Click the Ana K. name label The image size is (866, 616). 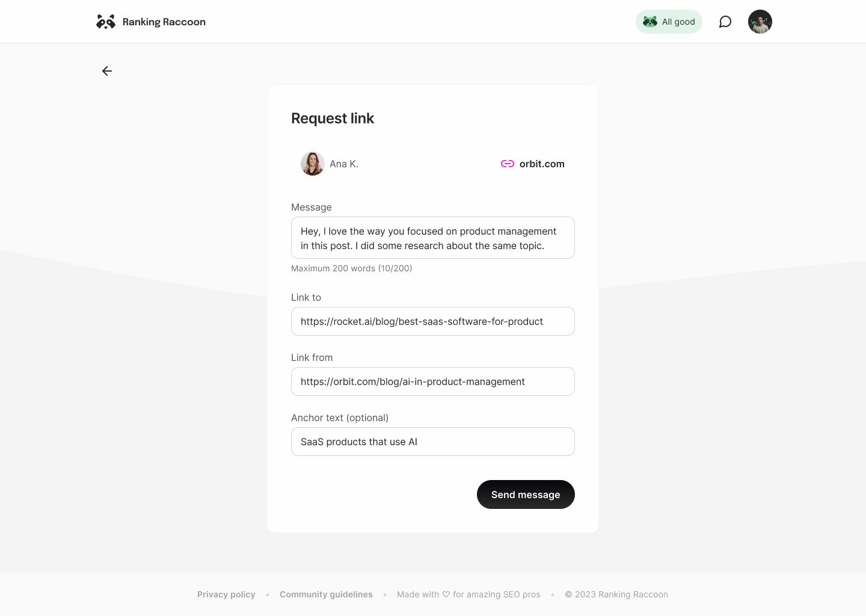344,164
